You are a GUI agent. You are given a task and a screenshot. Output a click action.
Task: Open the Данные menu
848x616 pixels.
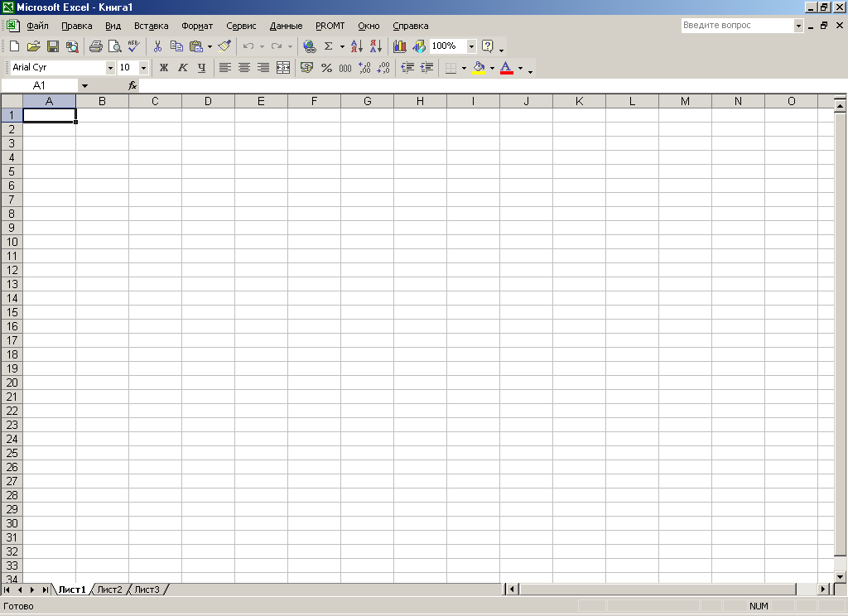(x=286, y=26)
